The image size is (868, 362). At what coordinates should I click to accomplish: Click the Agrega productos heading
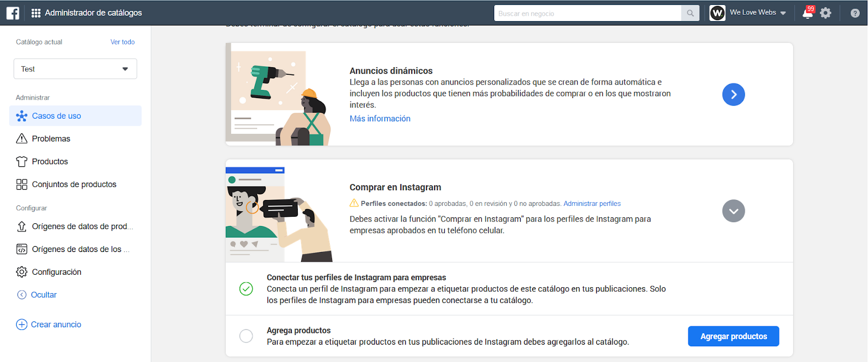click(299, 331)
